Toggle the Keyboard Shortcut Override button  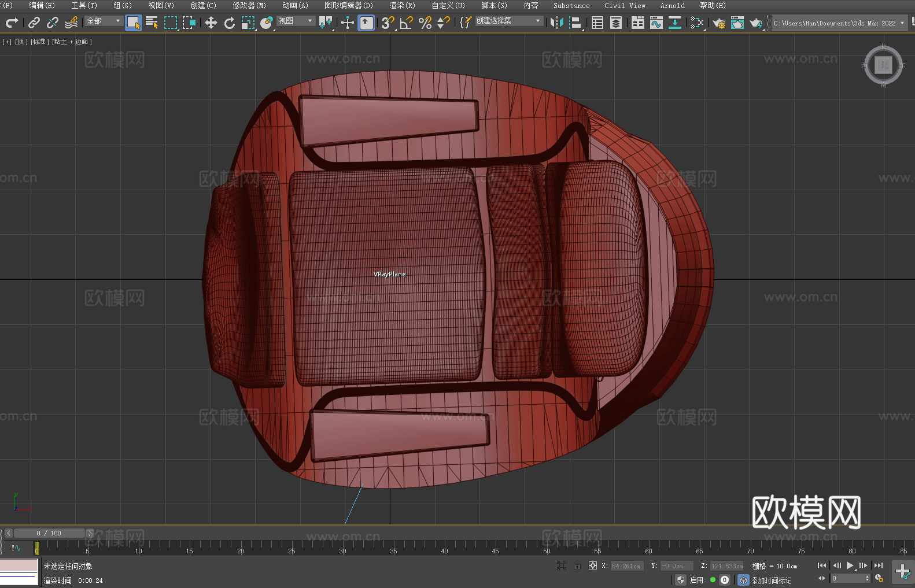pyautogui.click(x=366, y=23)
